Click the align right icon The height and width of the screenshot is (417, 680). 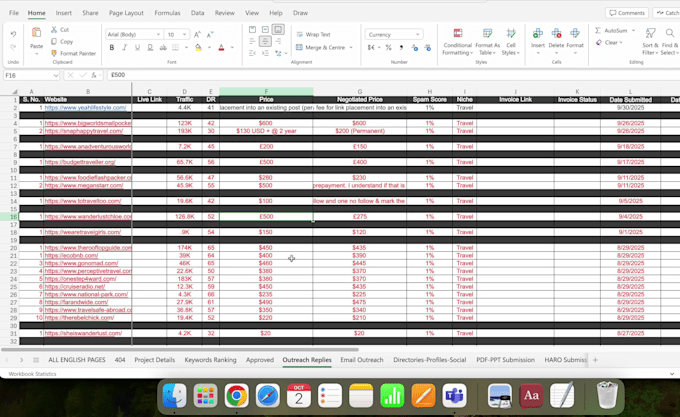(x=278, y=41)
